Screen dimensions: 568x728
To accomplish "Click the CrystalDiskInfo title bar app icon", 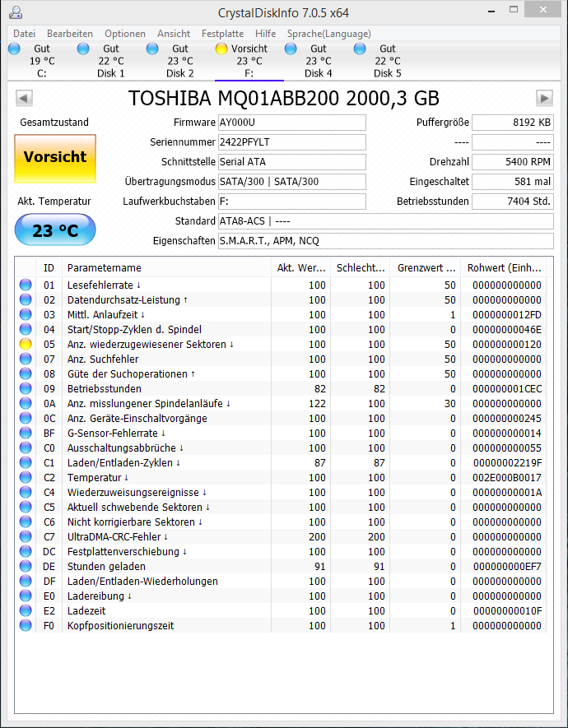I will [x=16, y=12].
